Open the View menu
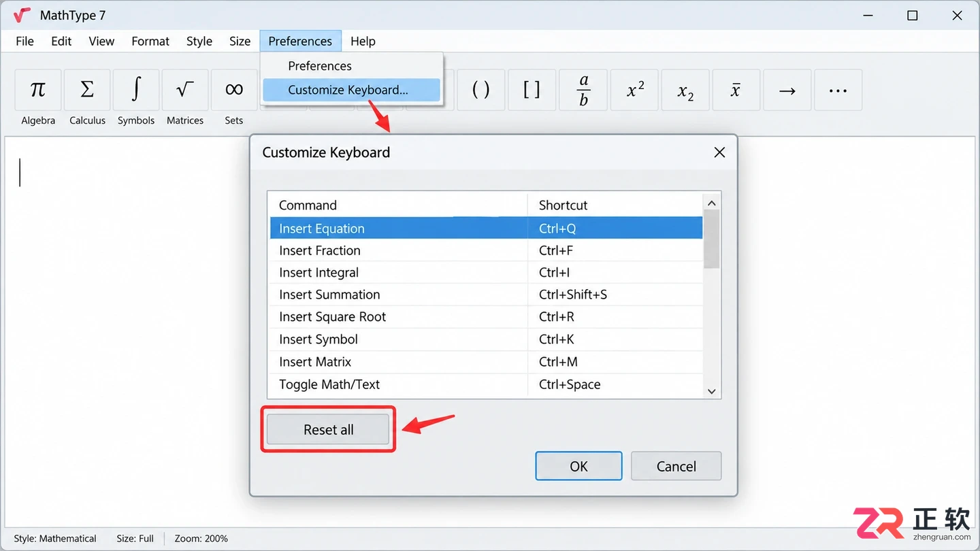 (x=101, y=41)
